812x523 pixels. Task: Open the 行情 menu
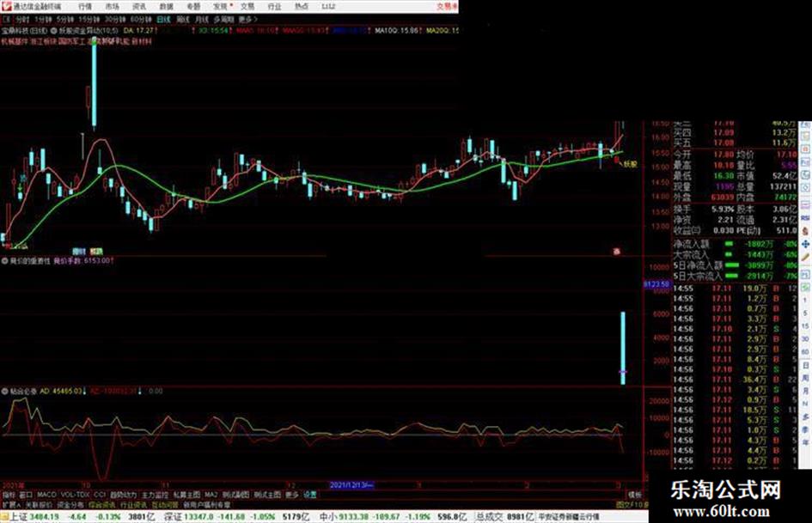pyautogui.click(x=85, y=7)
